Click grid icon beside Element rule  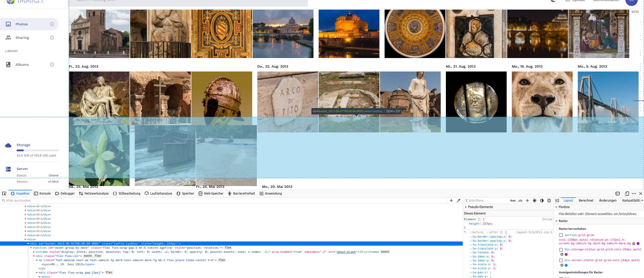coord(479,219)
